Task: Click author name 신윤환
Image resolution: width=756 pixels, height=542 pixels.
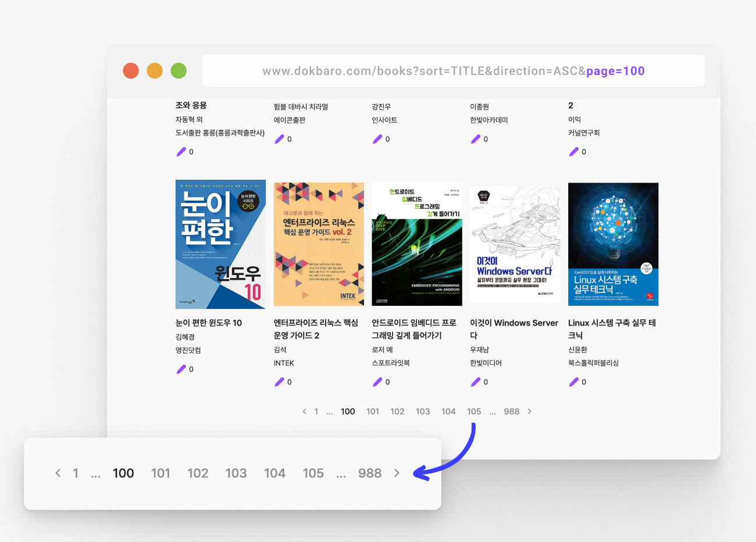Action: [578, 350]
